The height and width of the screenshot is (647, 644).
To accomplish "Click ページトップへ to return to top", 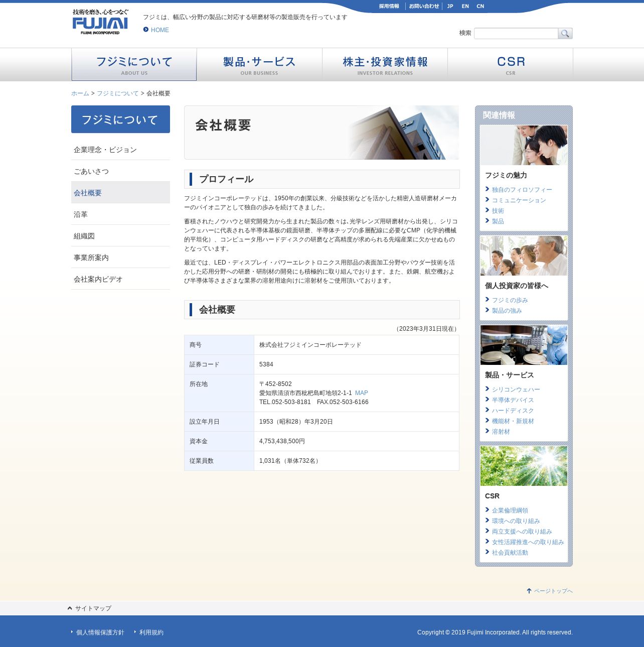I will pyautogui.click(x=553, y=591).
